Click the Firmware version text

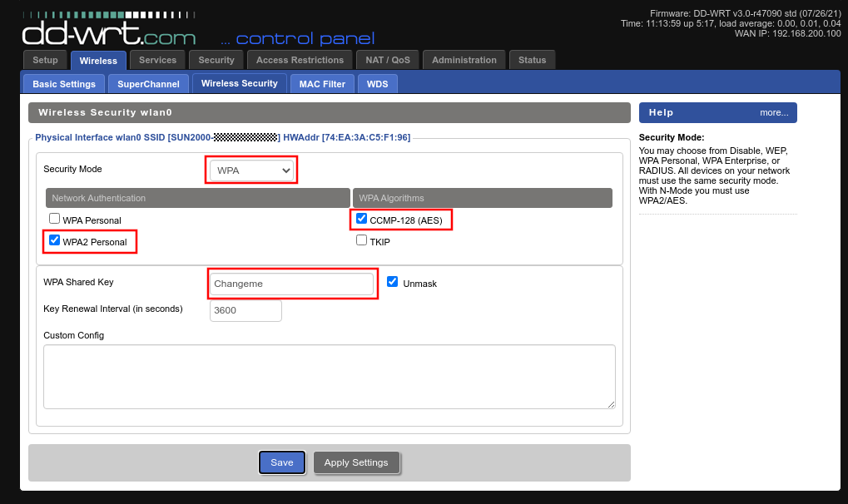pyautogui.click(x=746, y=13)
